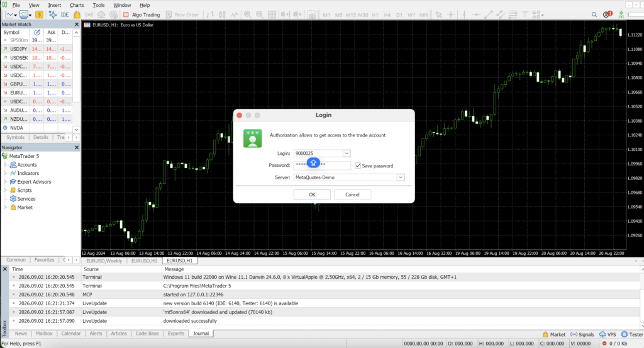644x348 pixels.
Task: Click the cloud VPS toolbar icon
Action: click(x=101, y=15)
